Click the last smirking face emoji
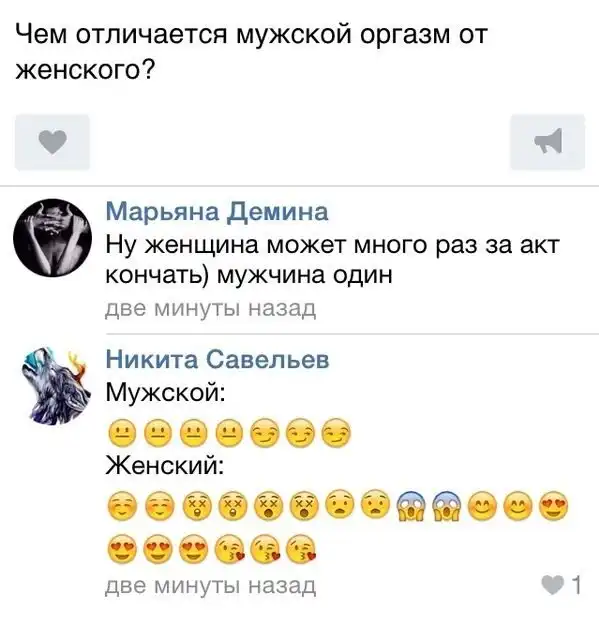599x641 pixels. click(x=336, y=433)
